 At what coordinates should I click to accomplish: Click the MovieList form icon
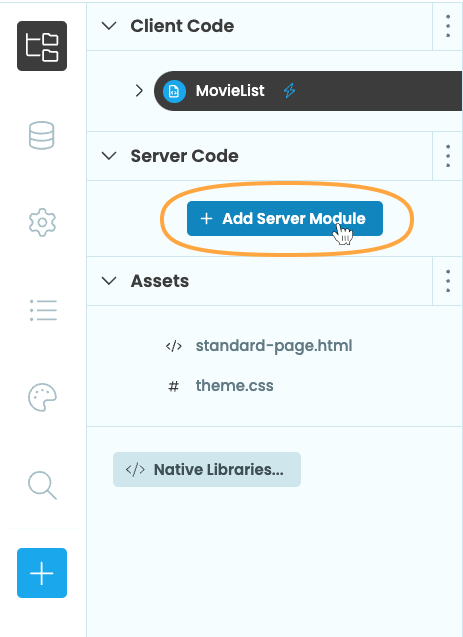(174, 91)
